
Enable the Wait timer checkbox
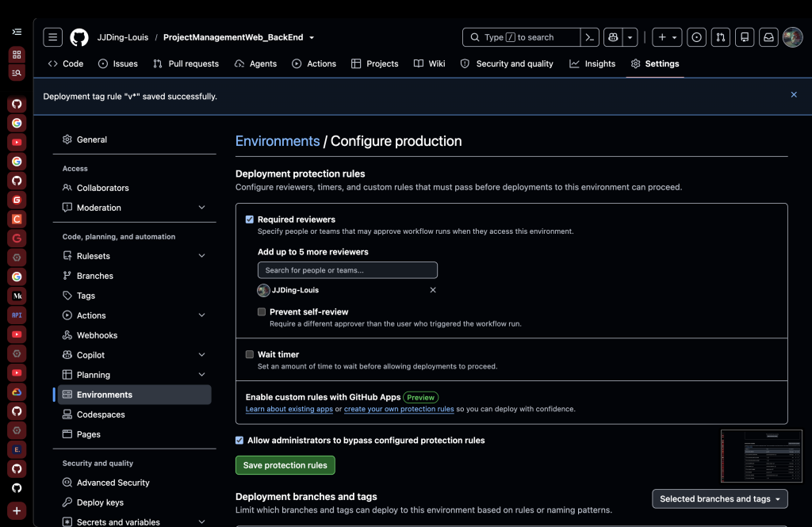(250, 354)
